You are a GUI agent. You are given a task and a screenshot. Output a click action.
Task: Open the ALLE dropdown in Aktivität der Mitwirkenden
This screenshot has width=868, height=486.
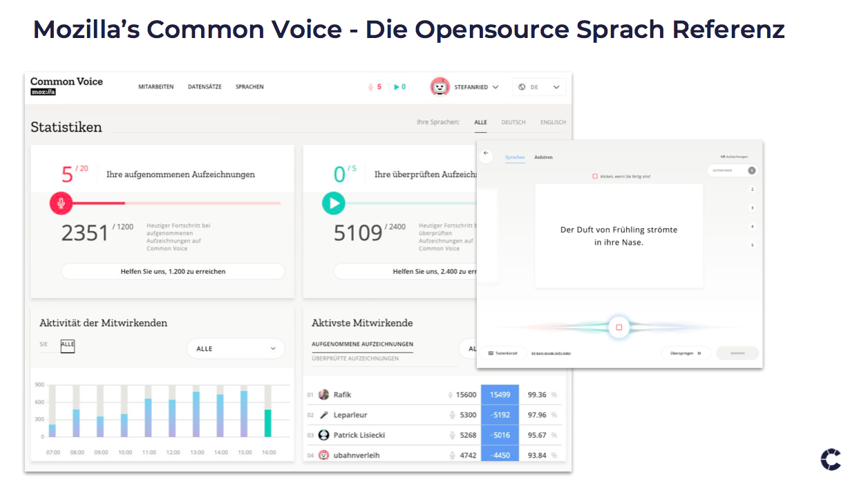[236, 348]
